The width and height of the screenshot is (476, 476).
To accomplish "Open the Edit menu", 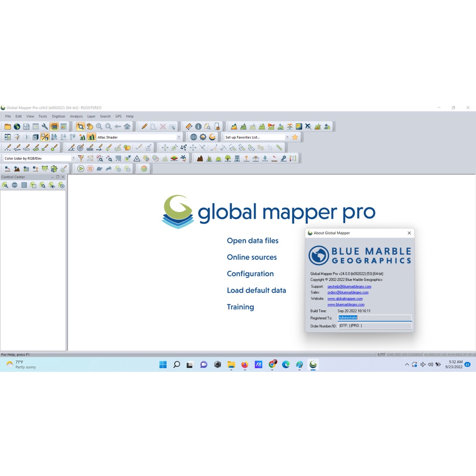I will pyautogui.click(x=19, y=116).
